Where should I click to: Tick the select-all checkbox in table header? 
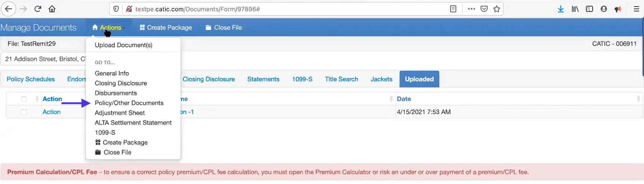pos(24,99)
